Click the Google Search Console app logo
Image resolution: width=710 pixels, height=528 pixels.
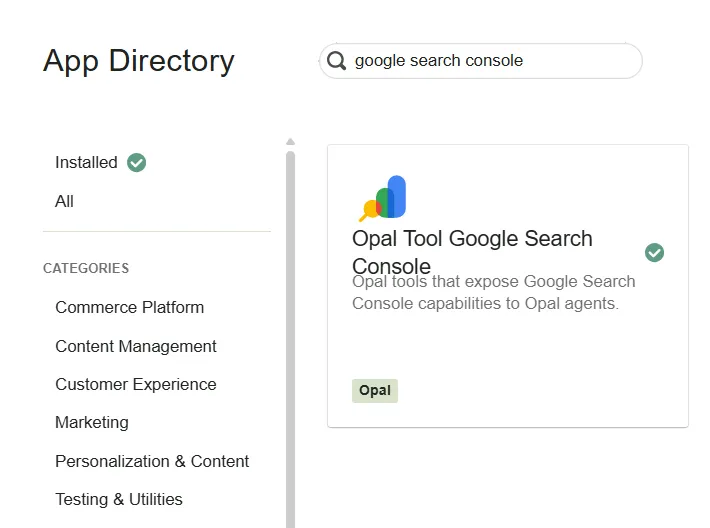click(383, 198)
